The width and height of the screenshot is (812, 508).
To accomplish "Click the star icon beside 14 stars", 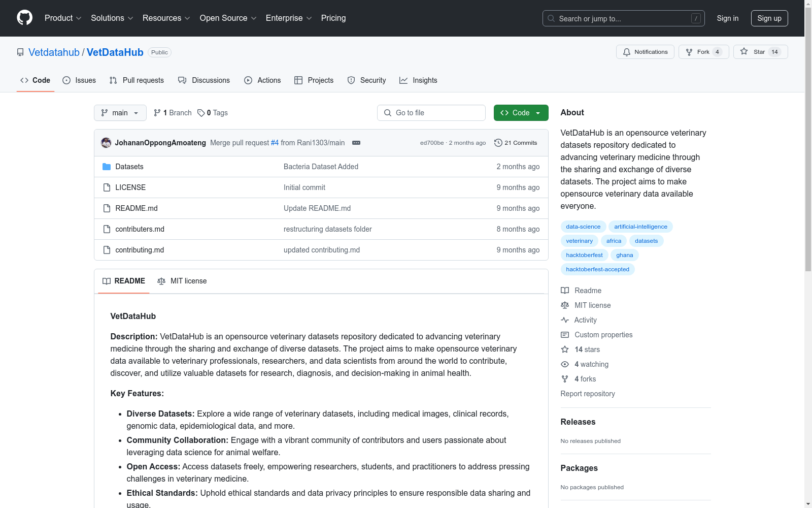I will 565,350.
